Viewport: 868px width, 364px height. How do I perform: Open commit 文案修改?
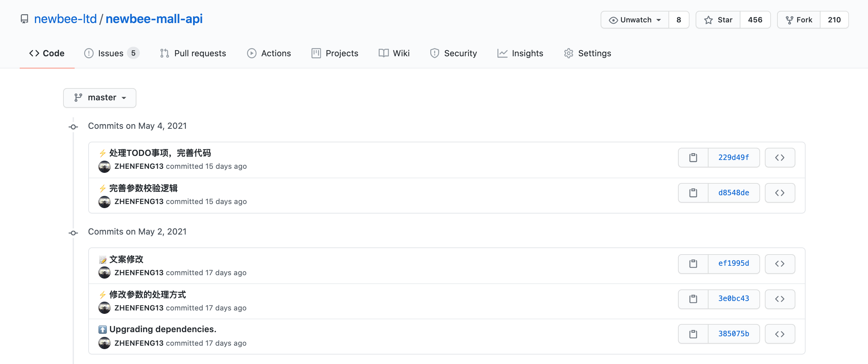pos(126,260)
